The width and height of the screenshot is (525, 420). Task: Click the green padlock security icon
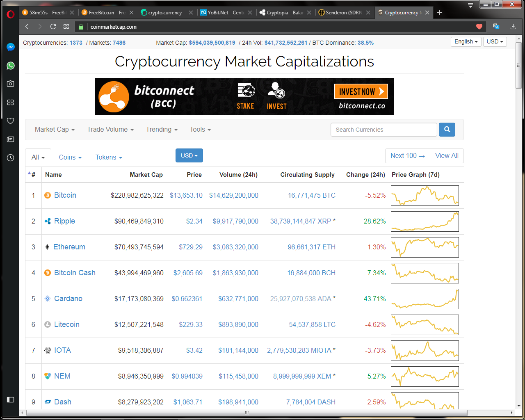[81, 27]
